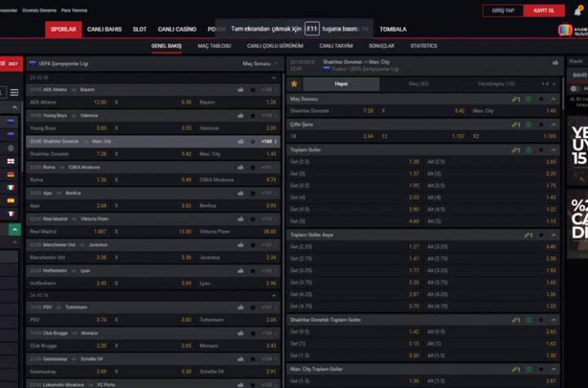Open the +4 more market tabs dropdown
Image resolution: width=588 pixels, height=388 pixels.
click(548, 84)
